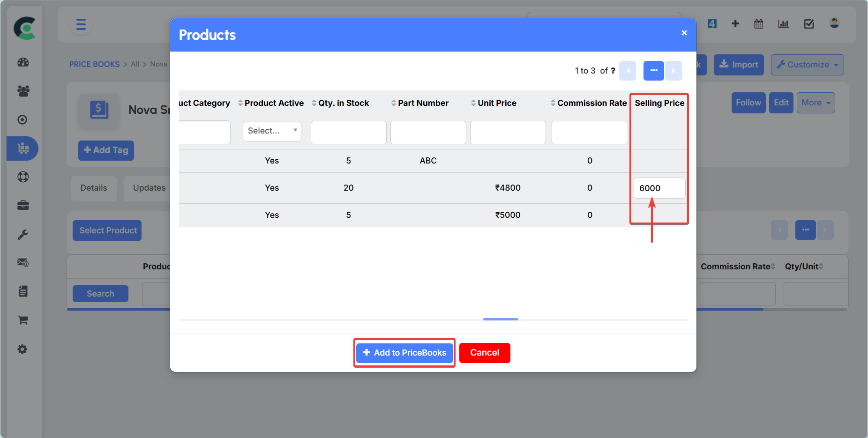The image size is (868, 438).
Task: Open the dashboard icon in sidebar
Action: (23, 62)
